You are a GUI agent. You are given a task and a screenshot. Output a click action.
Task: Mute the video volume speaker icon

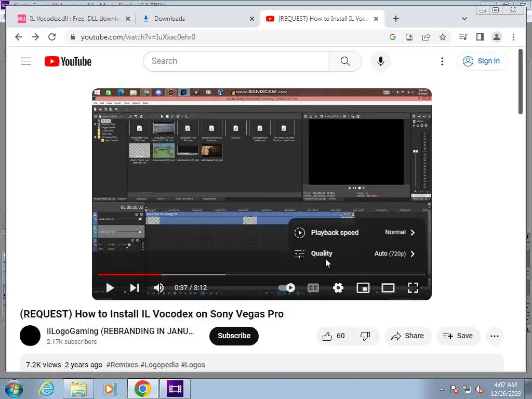(159, 288)
